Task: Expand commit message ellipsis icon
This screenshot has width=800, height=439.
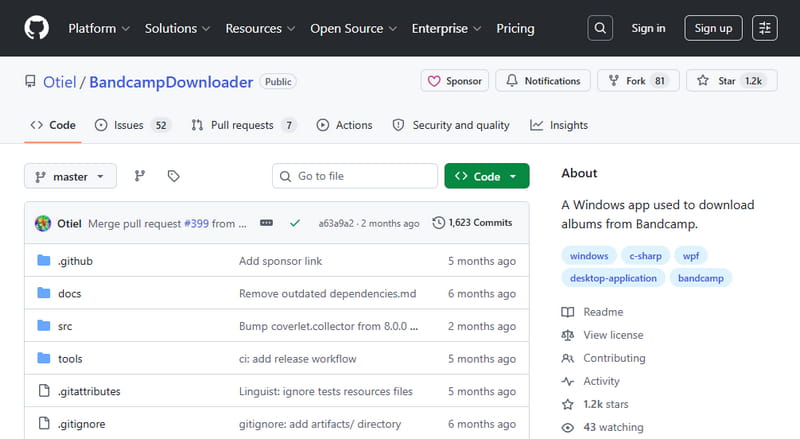Action: pos(266,223)
